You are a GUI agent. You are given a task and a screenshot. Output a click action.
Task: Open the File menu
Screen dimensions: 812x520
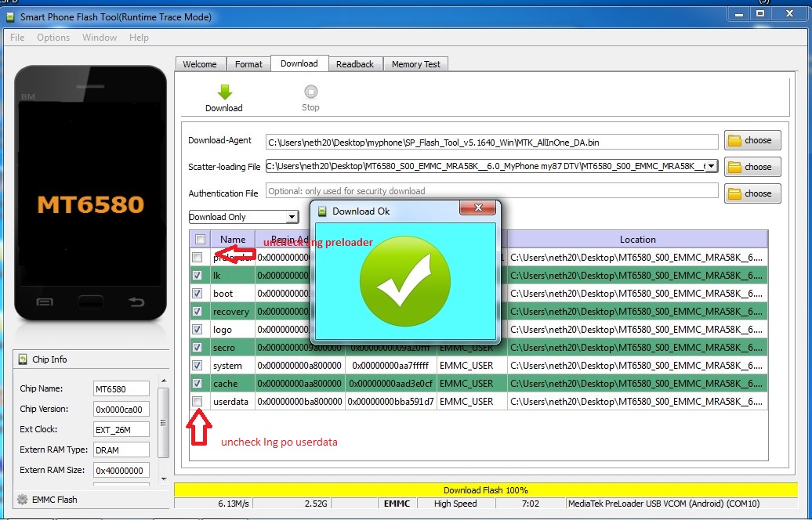coord(17,38)
